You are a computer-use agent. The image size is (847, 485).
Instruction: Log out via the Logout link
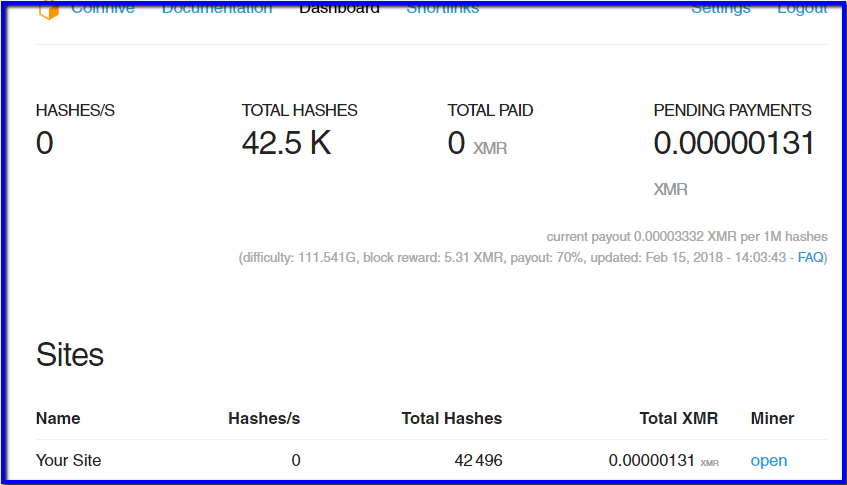click(802, 9)
